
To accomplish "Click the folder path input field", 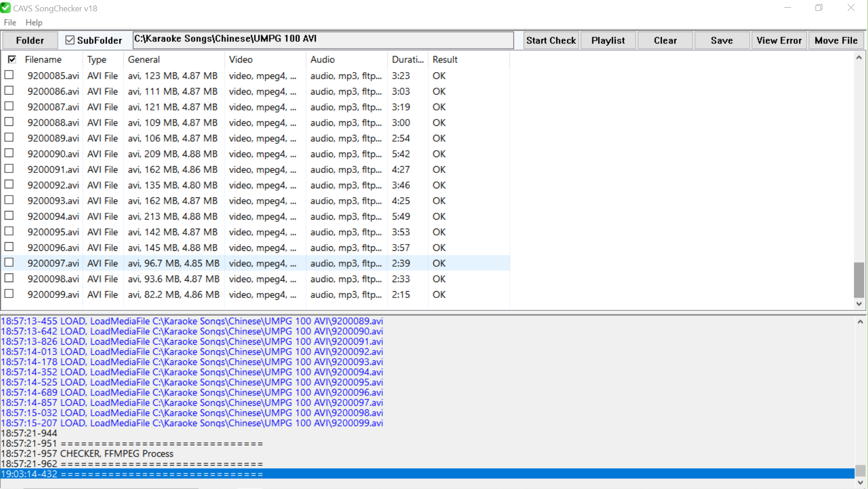I will (x=323, y=40).
